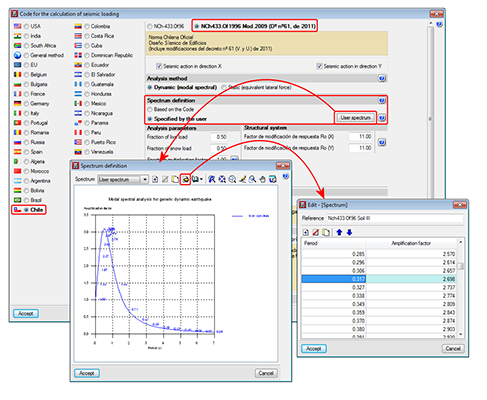This screenshot has height=400, width=487.
Task: Click the Period column header
Action: 334,243
